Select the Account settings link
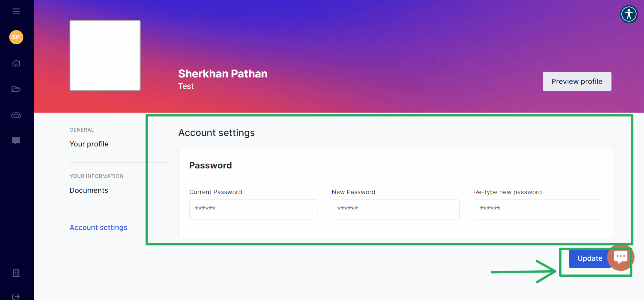Screen dimensions: 644x300 point(99,228)
